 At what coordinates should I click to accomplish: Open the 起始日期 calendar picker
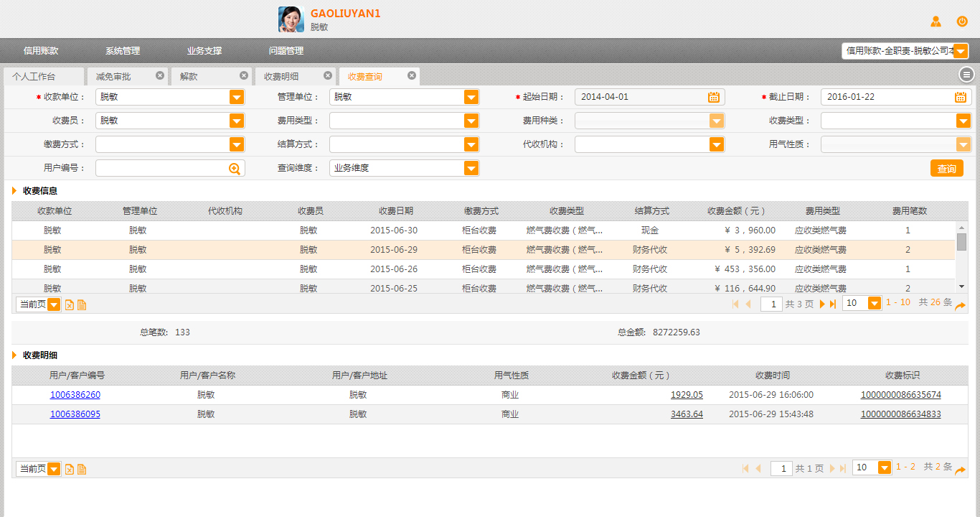pos(714,97)
